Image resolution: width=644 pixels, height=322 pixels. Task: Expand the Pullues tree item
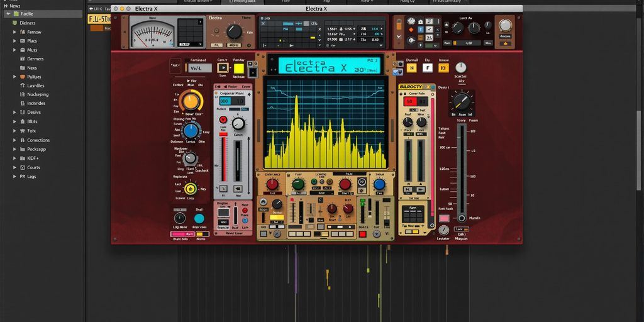coord(14,77)
